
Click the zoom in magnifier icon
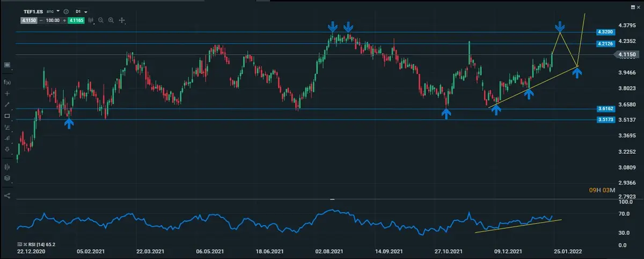(111, 20)
